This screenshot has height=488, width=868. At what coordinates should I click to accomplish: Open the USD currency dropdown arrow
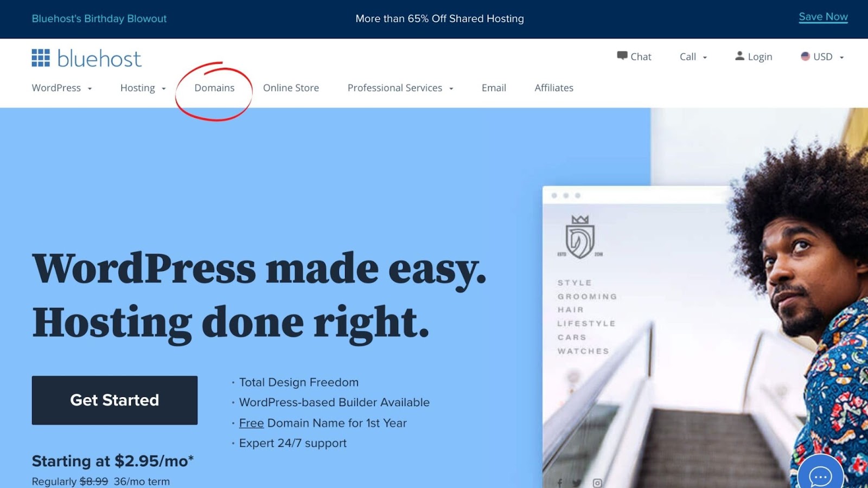pyautogui.click(x=841, y=57)
